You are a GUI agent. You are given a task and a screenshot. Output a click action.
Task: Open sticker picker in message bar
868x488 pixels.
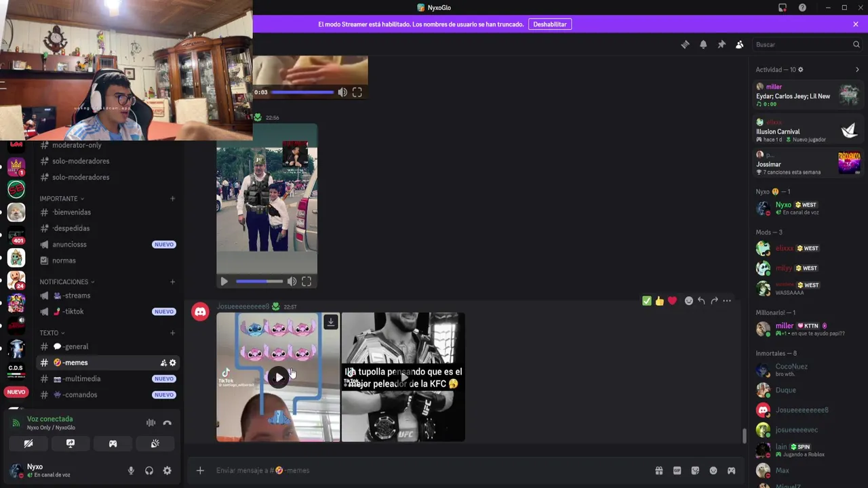pos(695,470)
